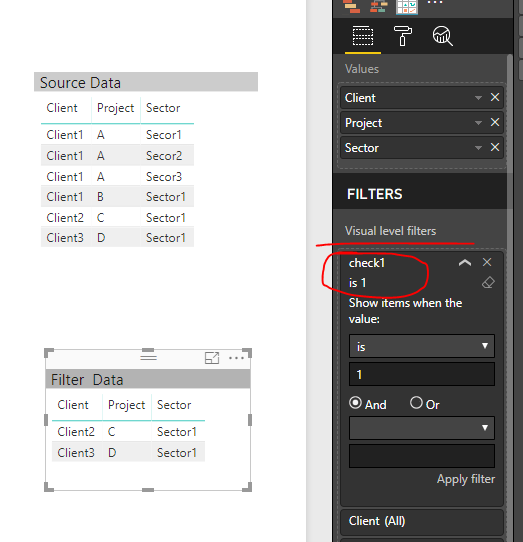Image resolution: width=523 pixels, height=542 pixels.
Task: Select the Secor2 cell in Source Data
Action: tap(164, 156)
